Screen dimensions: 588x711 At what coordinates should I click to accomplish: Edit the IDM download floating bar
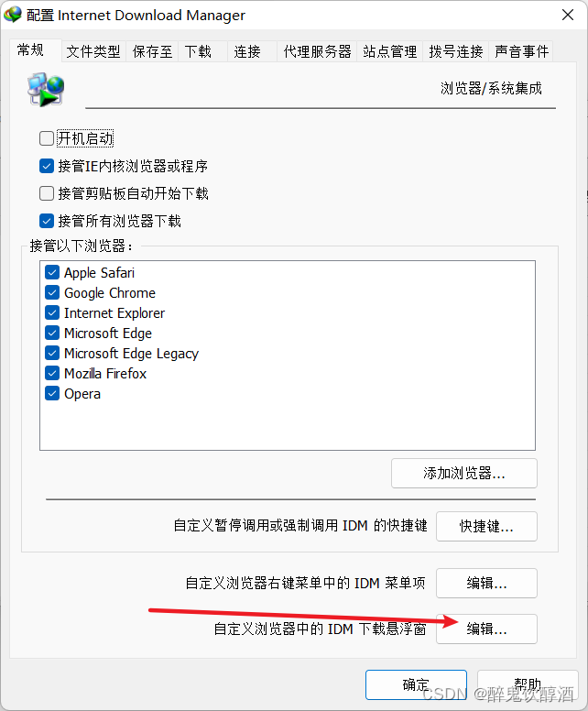coord(486,629)
